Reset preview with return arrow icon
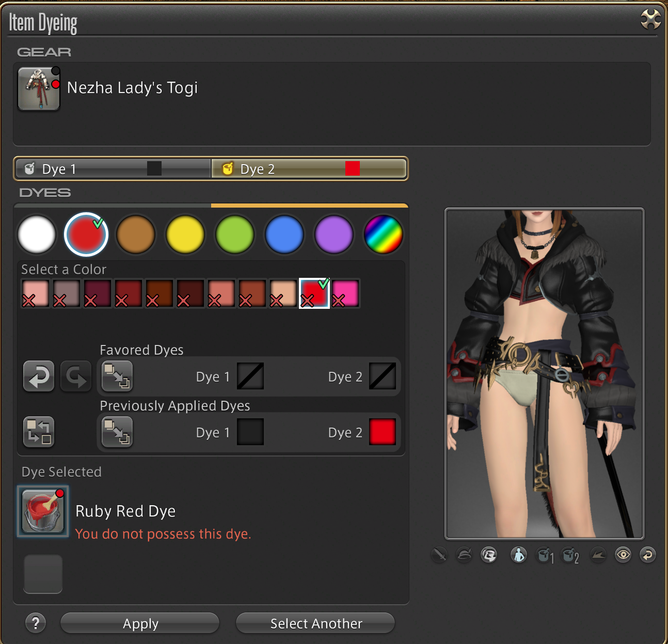 click(647, 555)
